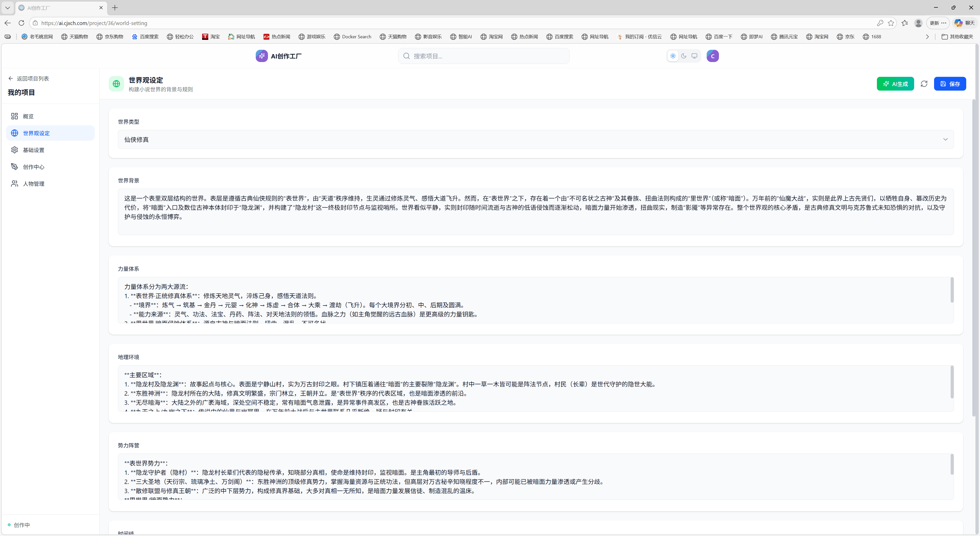Click the 我的项目 heading
Image resolution: width=980 pixels, height=536 pixels.
point(21,92)
